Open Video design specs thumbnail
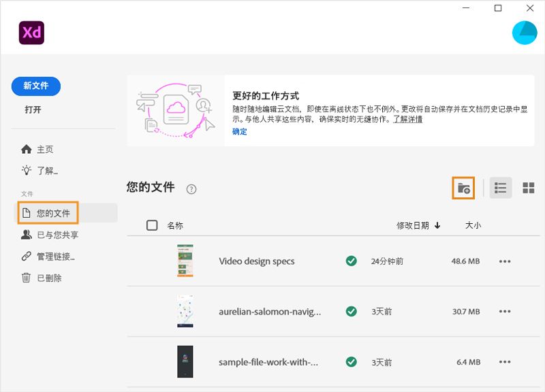The height and width of the screenshot is (392, 545). point(185,261)
